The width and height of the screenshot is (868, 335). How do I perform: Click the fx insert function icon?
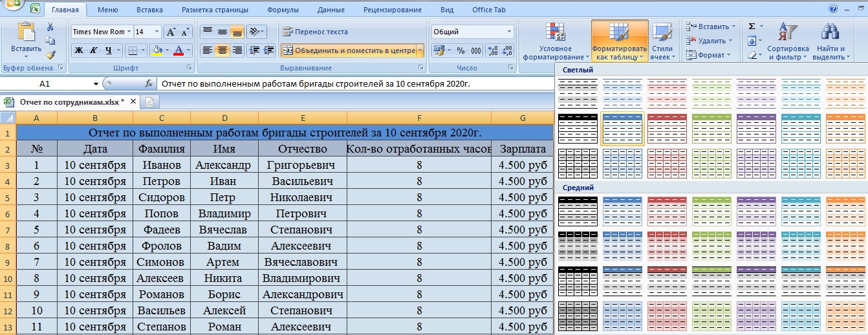pyautogui.click(x=149, y=83)
